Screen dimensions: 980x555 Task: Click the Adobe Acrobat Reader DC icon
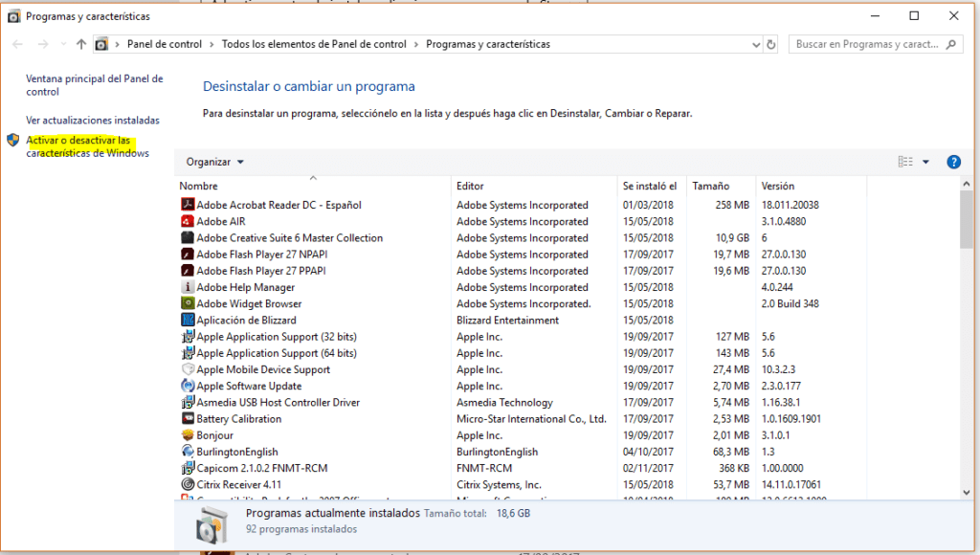click(189, 205)
